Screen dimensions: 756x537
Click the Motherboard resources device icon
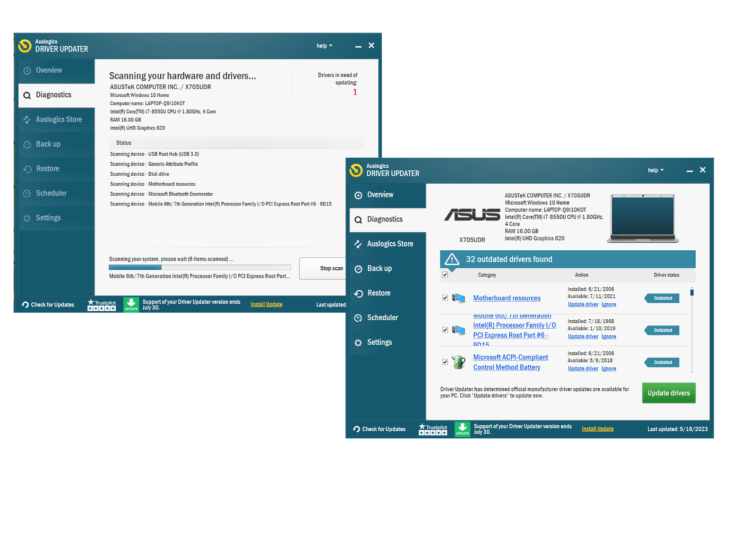[458, 298]
